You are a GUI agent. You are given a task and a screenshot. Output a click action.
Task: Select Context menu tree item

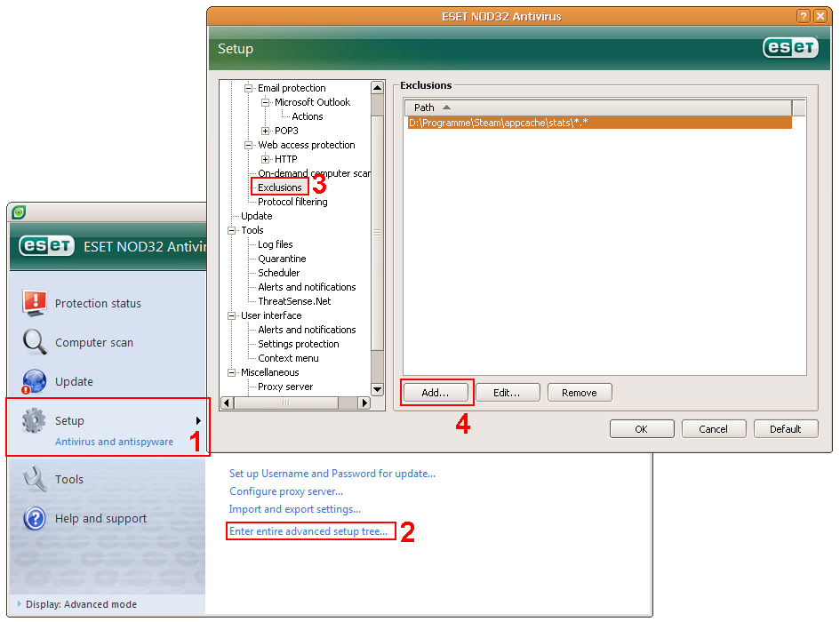pos(288,358)
